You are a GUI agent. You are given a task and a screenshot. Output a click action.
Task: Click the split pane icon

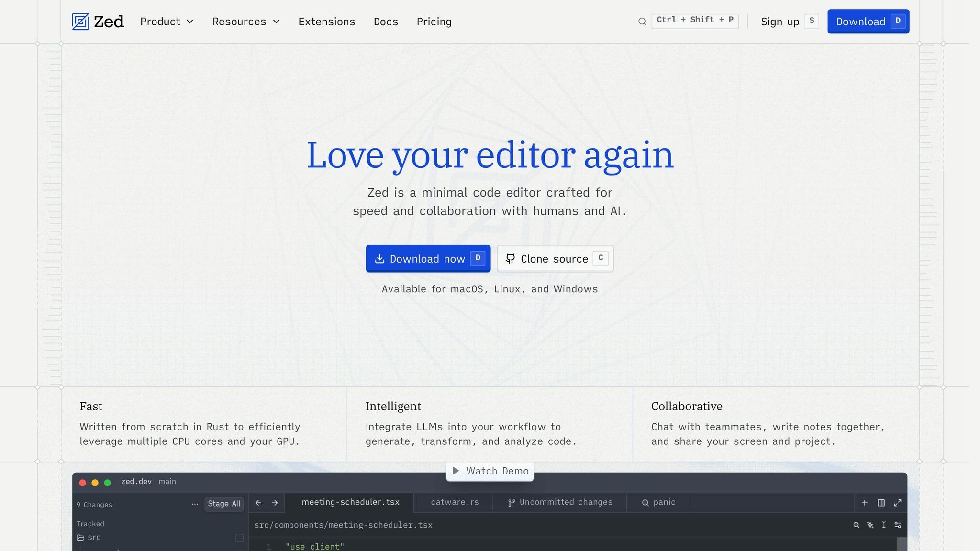click(x=881, y=503)
